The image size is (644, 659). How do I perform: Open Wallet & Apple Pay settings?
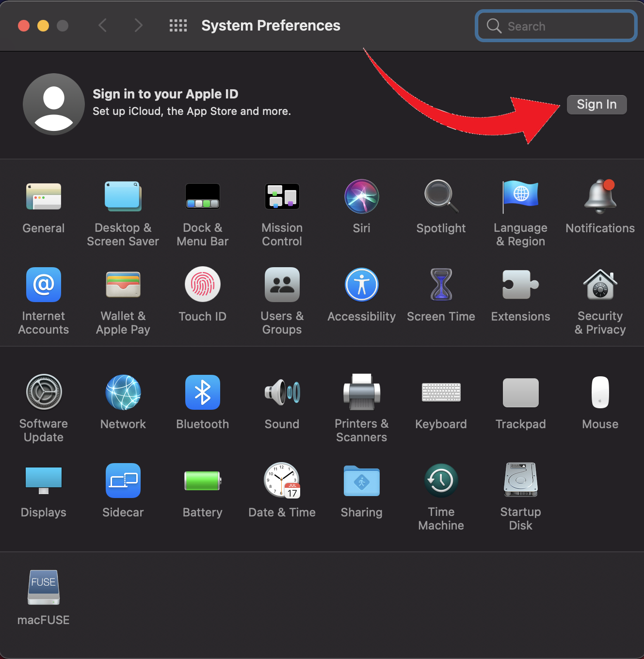tap(123, 285)
